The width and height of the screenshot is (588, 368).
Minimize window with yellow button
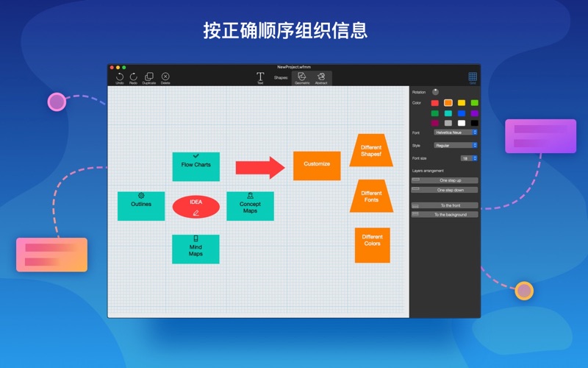click(118, 68)
